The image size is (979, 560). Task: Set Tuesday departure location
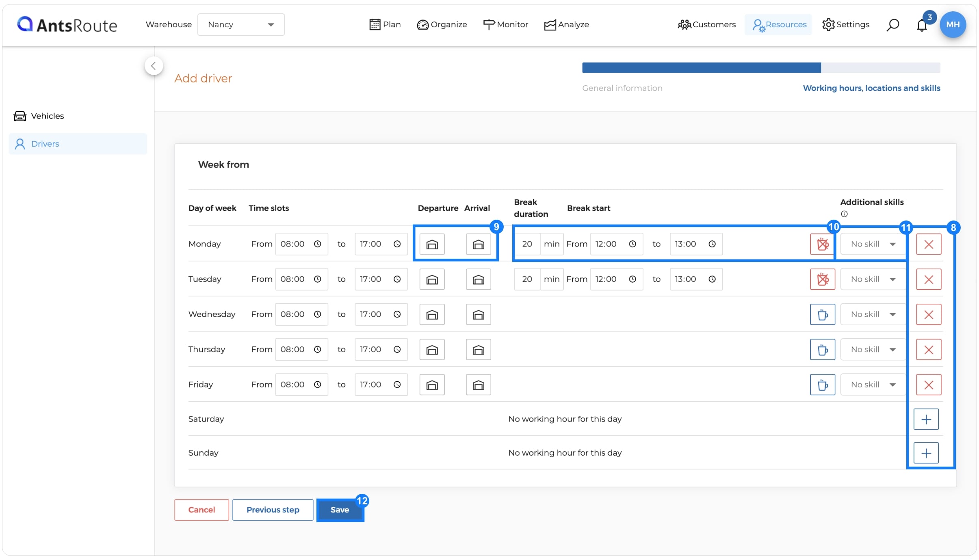point(432,279)
